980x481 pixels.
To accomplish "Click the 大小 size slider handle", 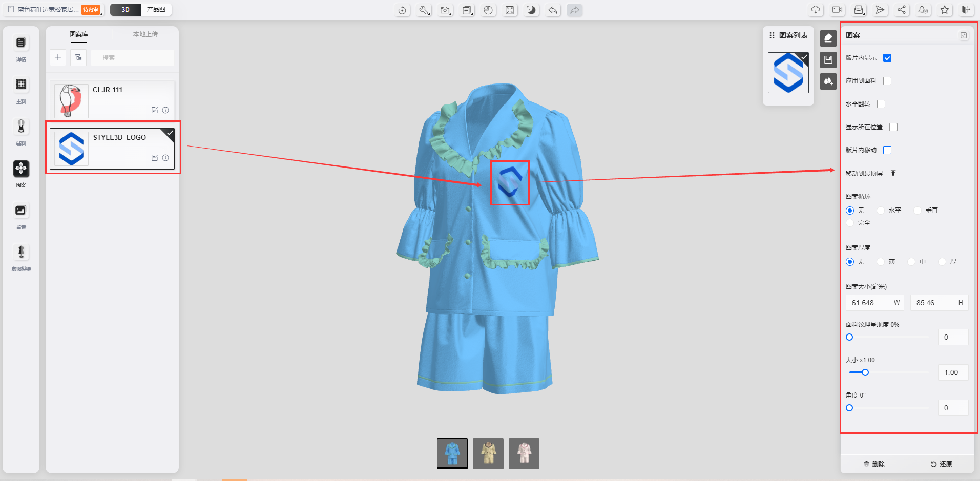I will click(x=865, y=372).
